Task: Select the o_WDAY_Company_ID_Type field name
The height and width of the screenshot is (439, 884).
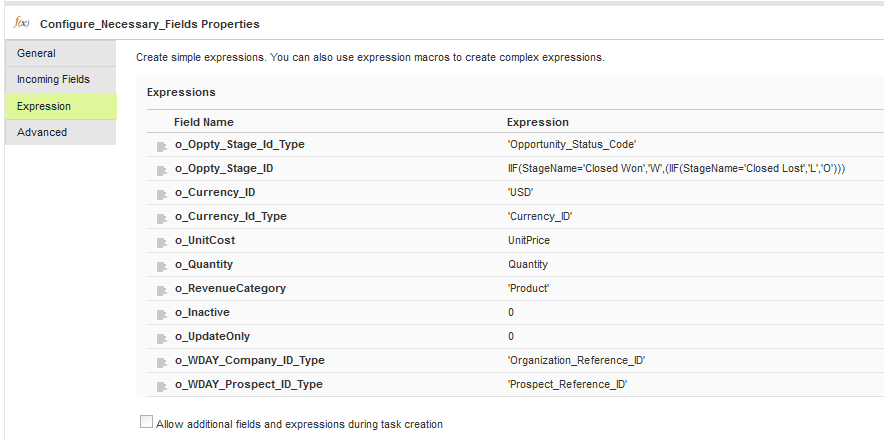Action: pos(250,360)
